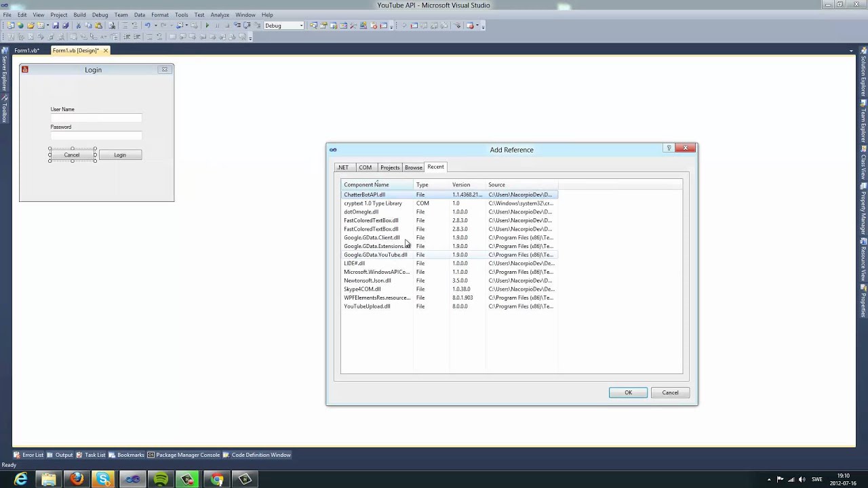This screenshot has width=868, height=488.
Task: Open the Output panel
Action: click(x=60, y=455)
